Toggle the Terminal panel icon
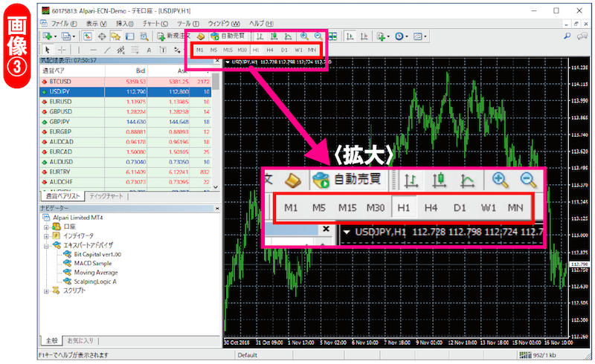595x364 pixels. tap(129, 36)
